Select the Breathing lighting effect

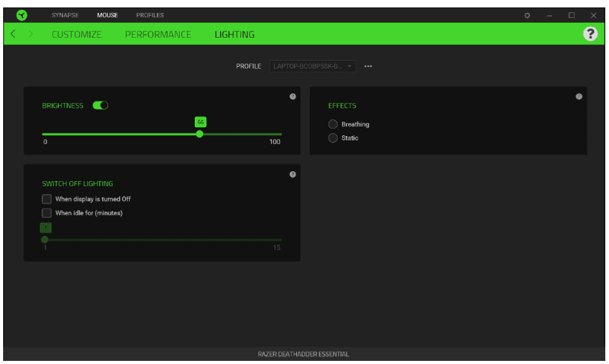(334, 124)
